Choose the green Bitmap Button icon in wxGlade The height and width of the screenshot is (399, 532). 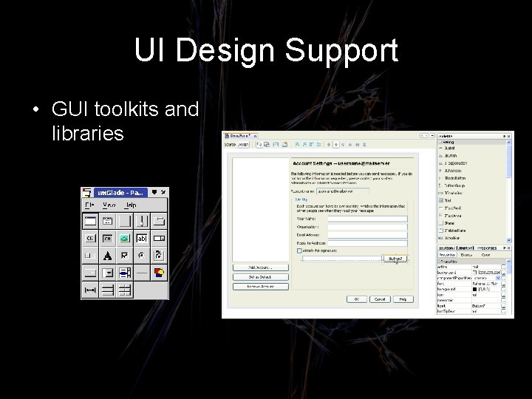pos(125,239)
